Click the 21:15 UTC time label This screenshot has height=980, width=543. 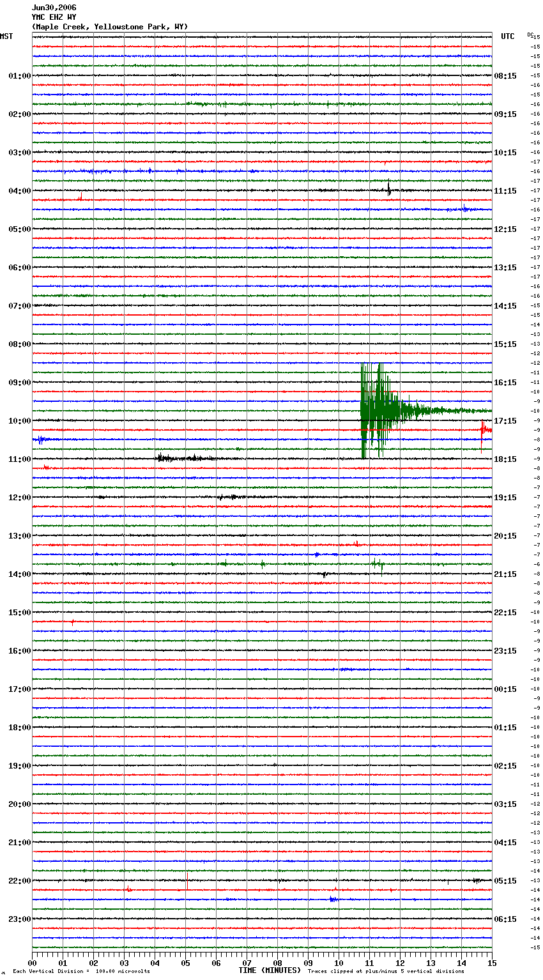click(505, 574)
